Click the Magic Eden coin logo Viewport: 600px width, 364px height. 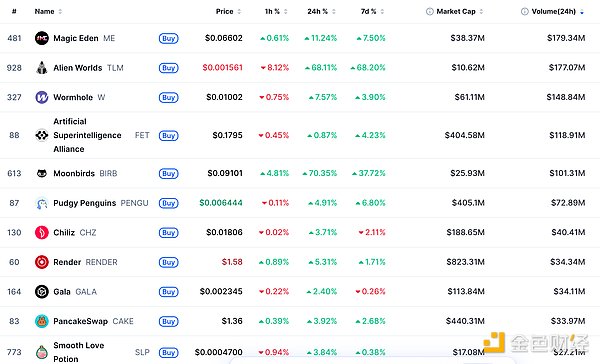click(42, 38)
